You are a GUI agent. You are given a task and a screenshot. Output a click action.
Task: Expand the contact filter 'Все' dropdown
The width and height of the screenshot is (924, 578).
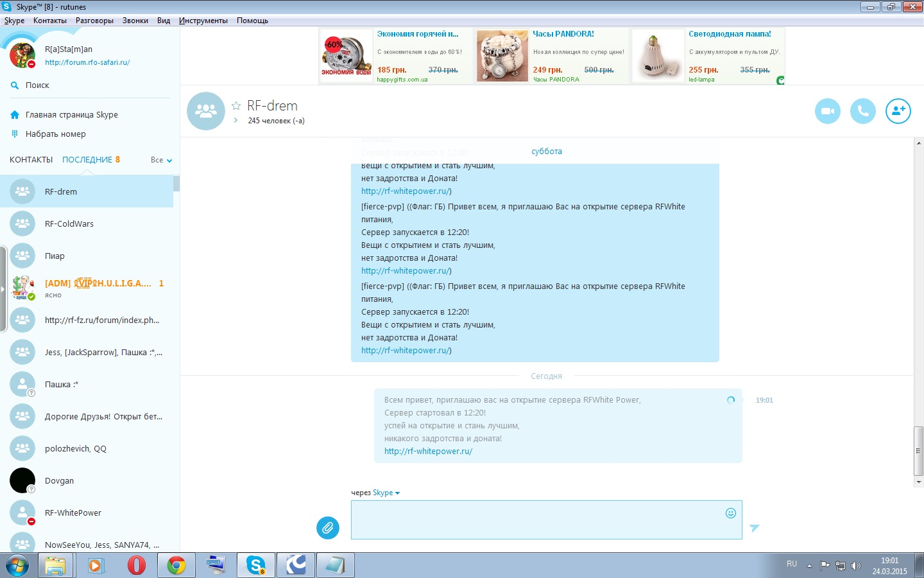tap(162, 160)
